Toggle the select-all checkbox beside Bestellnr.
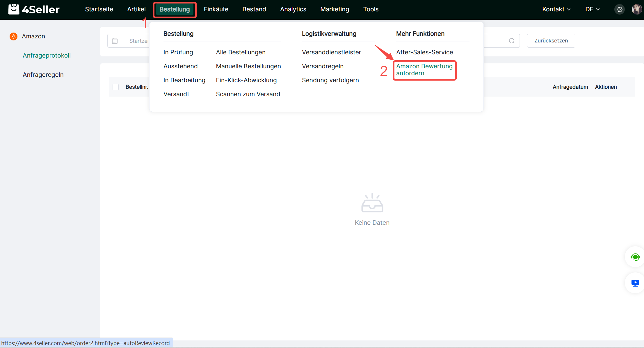644x348 pixels. click(115, 87)
